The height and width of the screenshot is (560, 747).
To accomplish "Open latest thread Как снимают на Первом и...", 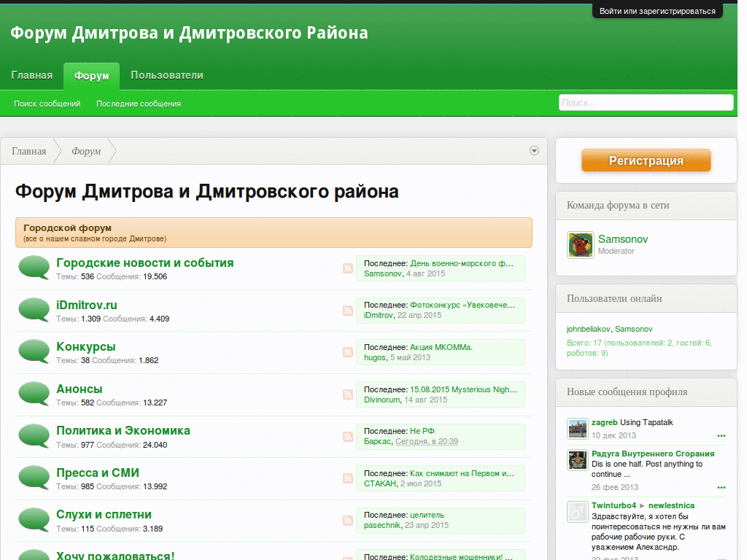I will point(462,473).
